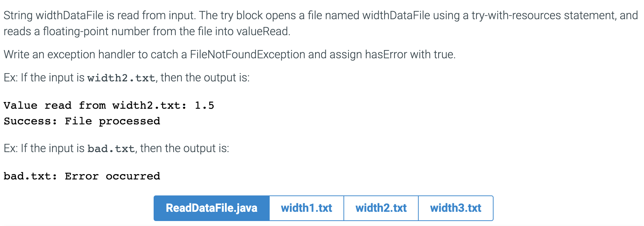Click the 'bad.txt: Error occurred' output line
Viewport: 644px width, 226px height.
(x=82, y=176)
